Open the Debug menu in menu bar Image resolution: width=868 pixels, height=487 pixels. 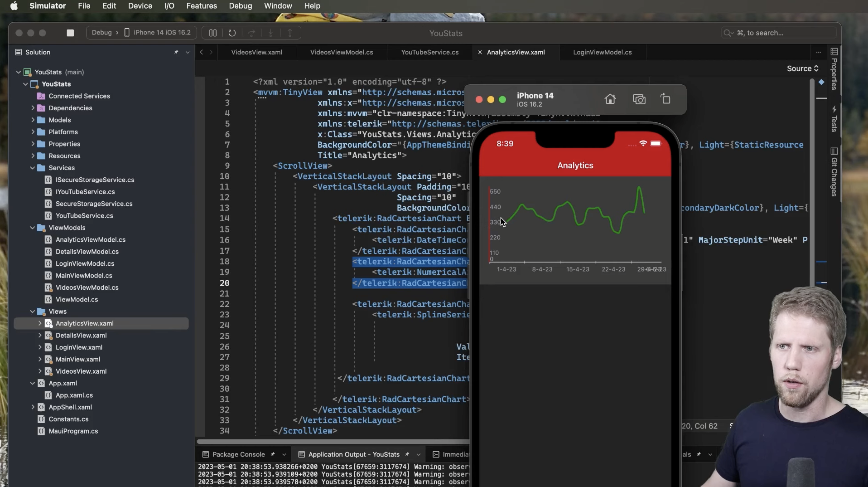tap(240, 6)
